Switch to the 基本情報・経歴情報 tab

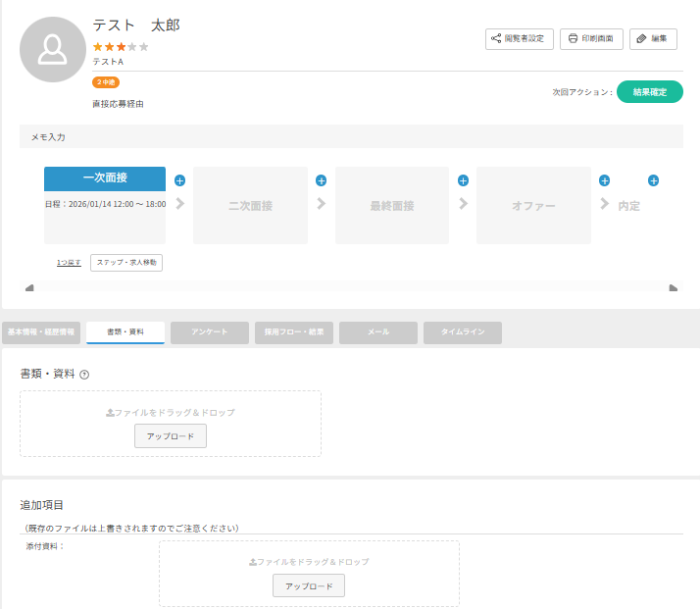[x=40, y=332]
